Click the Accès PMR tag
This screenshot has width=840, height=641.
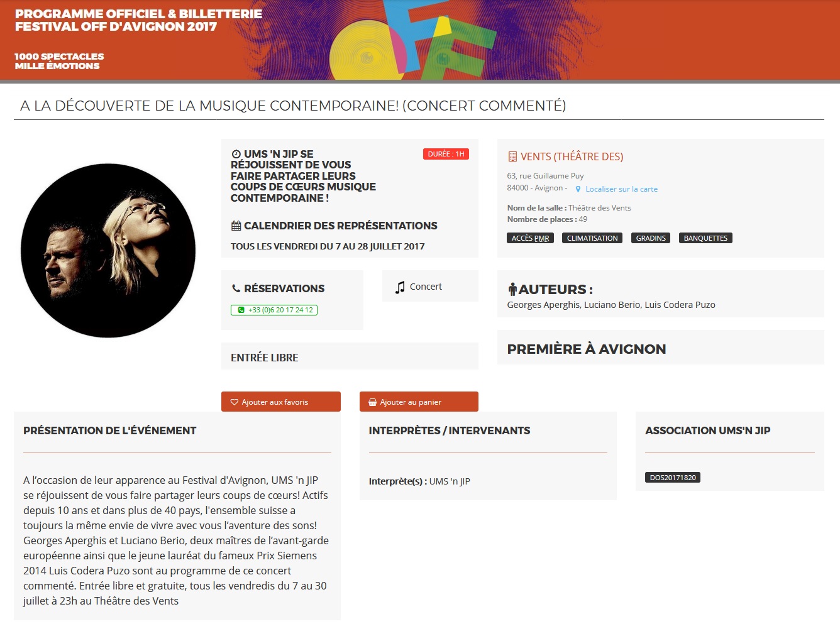point(530,238)
